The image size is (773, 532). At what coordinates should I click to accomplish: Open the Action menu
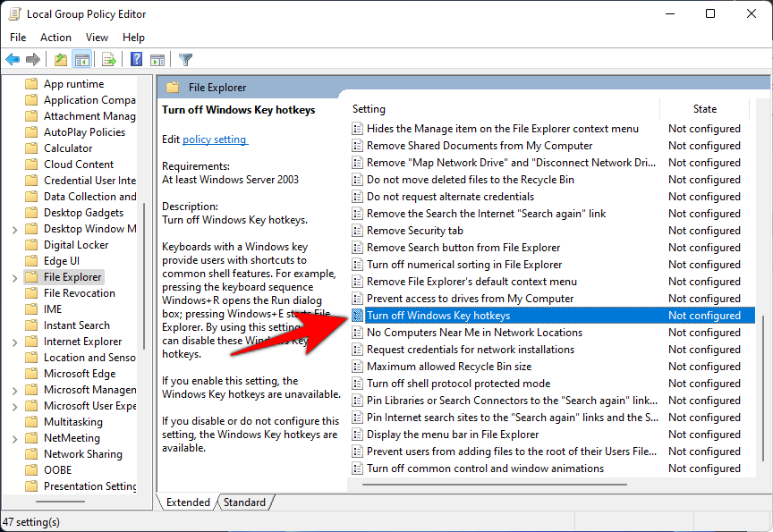55,37
